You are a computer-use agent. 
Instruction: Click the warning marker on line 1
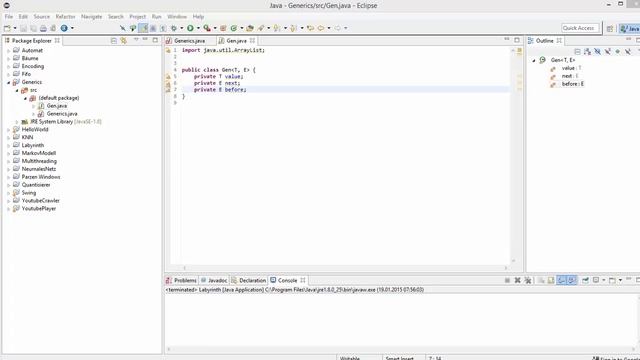(x=168, y=51)
